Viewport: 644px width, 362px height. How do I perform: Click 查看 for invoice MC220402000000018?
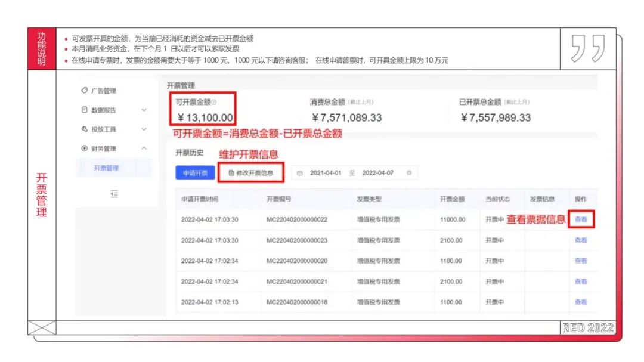581,302
